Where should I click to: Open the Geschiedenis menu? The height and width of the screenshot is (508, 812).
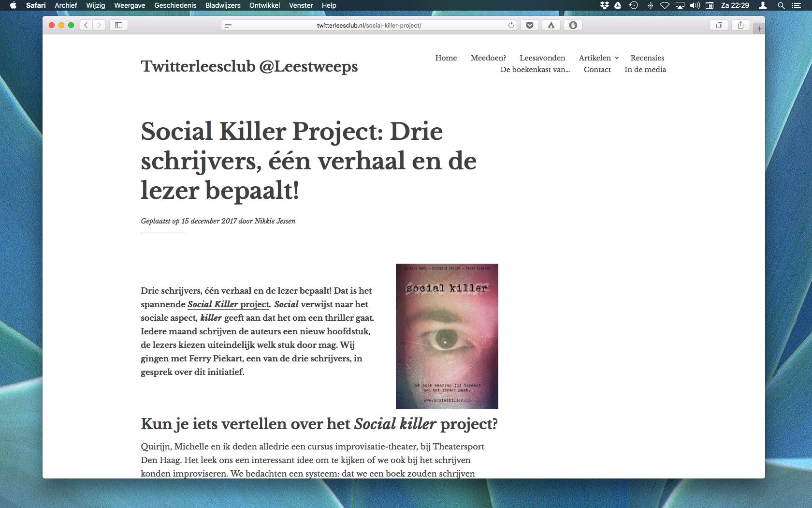point(175,5)
